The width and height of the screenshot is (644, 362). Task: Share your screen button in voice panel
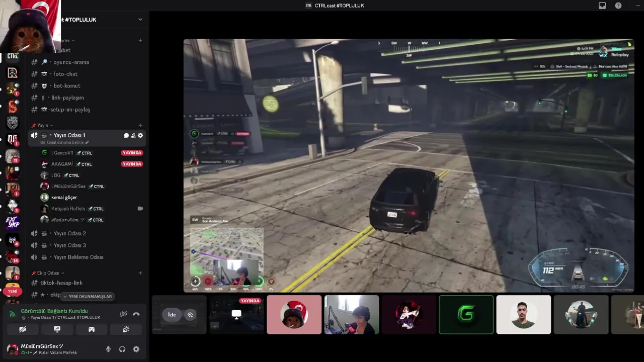click(57, 329)
